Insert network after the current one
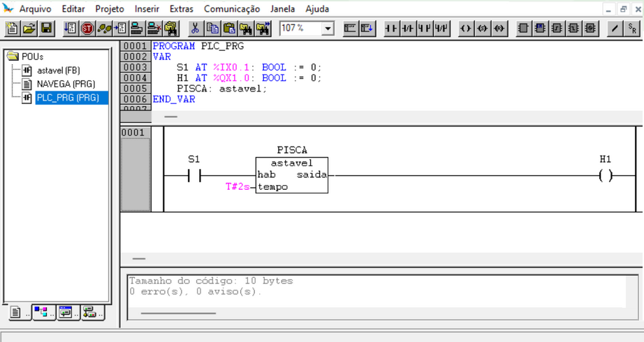The width and height of the screenshot is (644, 342). tap(367, 29)
